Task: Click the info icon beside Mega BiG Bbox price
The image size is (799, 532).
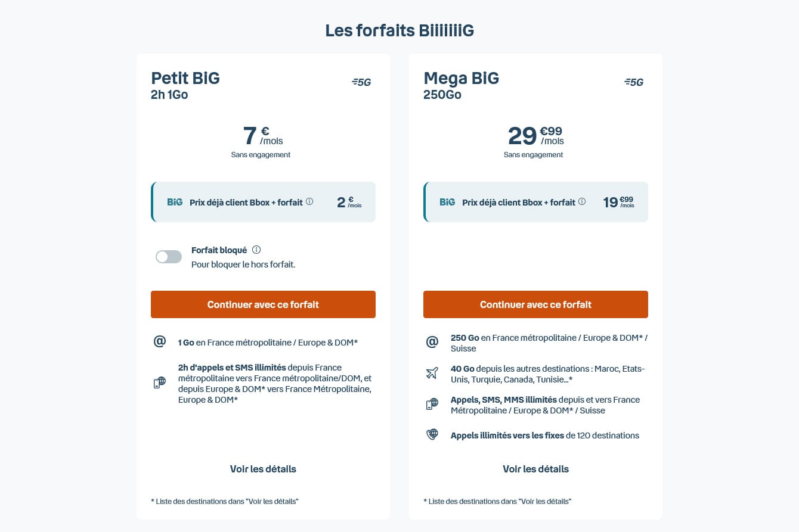Action: pyautogui.click(x=581, y=201)
